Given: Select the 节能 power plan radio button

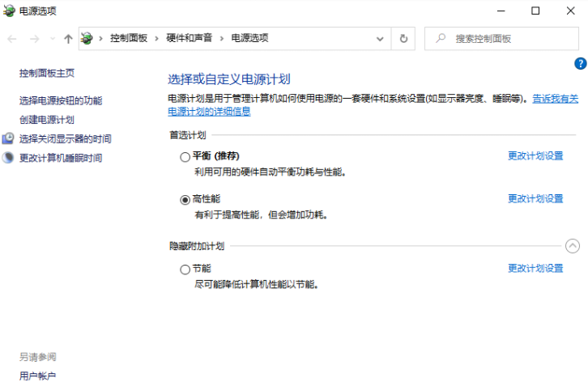Looking at the screenshot, I should click(185, 270).
